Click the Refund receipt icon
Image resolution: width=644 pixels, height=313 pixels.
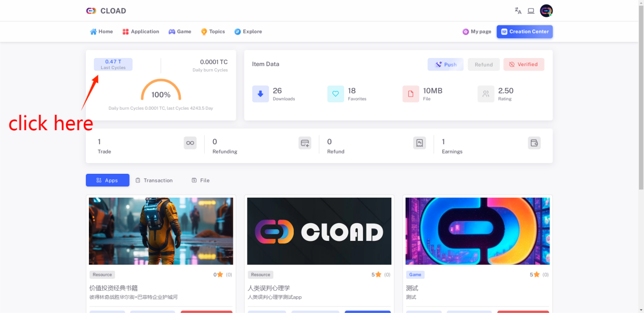pyautogui.click(x=420, y=143)
